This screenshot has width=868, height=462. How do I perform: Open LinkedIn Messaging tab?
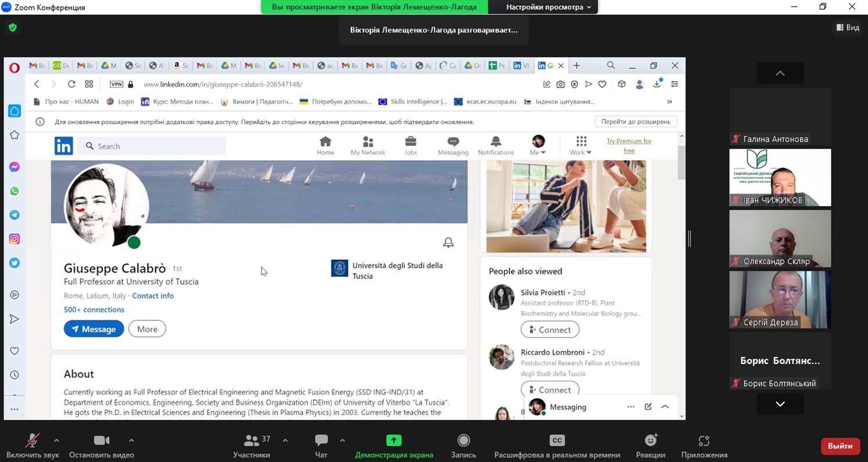pos(453,146)
